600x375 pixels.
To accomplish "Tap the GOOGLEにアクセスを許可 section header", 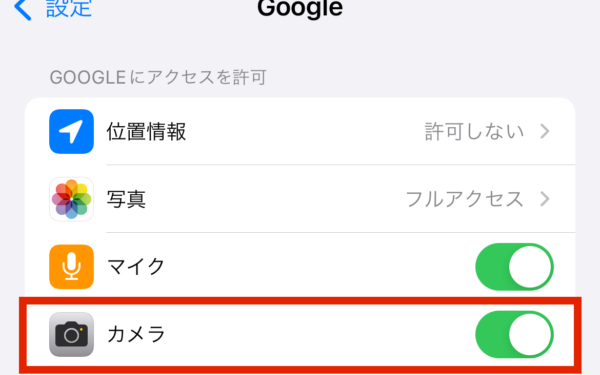I will [158, 77].
